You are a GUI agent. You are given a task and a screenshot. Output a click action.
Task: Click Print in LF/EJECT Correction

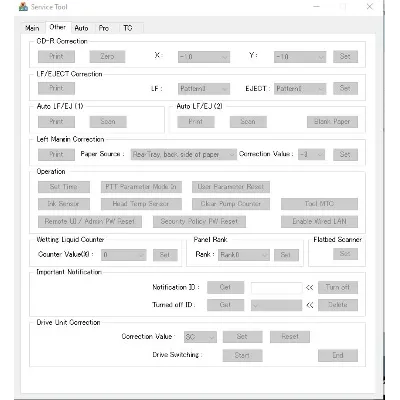pos(56,88)
